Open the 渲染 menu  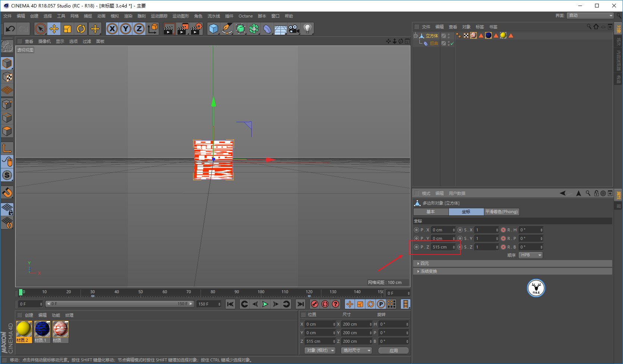128,16
